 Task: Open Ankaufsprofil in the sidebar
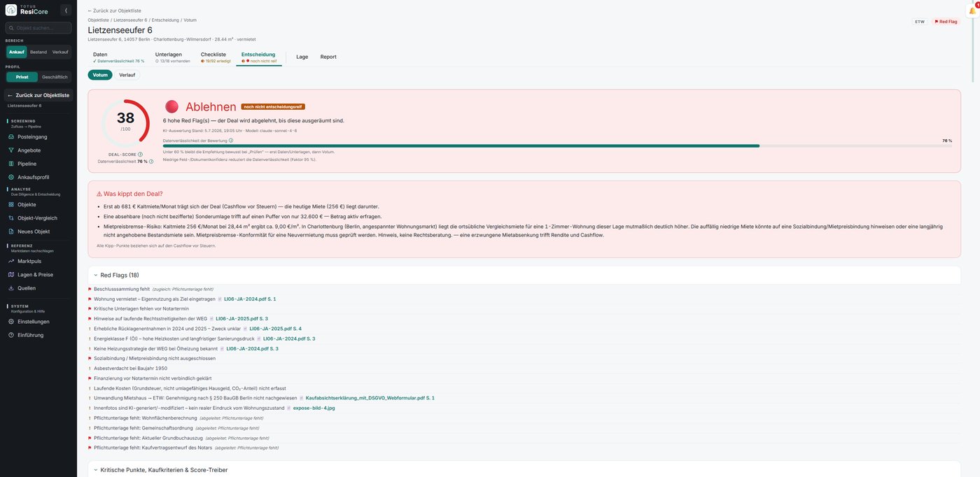38,177
